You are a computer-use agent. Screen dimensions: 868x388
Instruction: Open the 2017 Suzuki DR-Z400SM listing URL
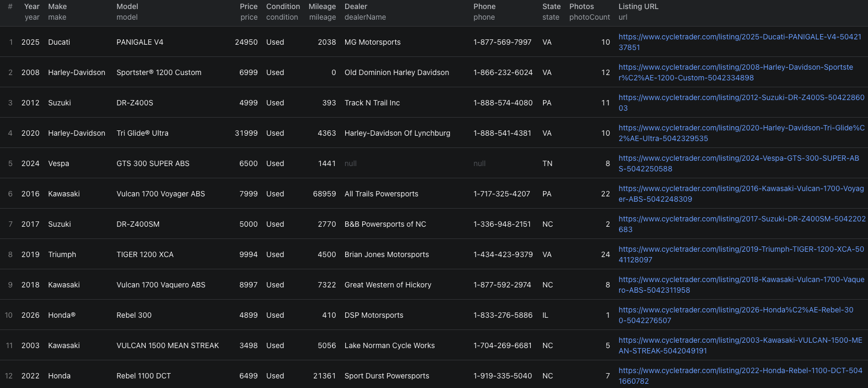742,224
